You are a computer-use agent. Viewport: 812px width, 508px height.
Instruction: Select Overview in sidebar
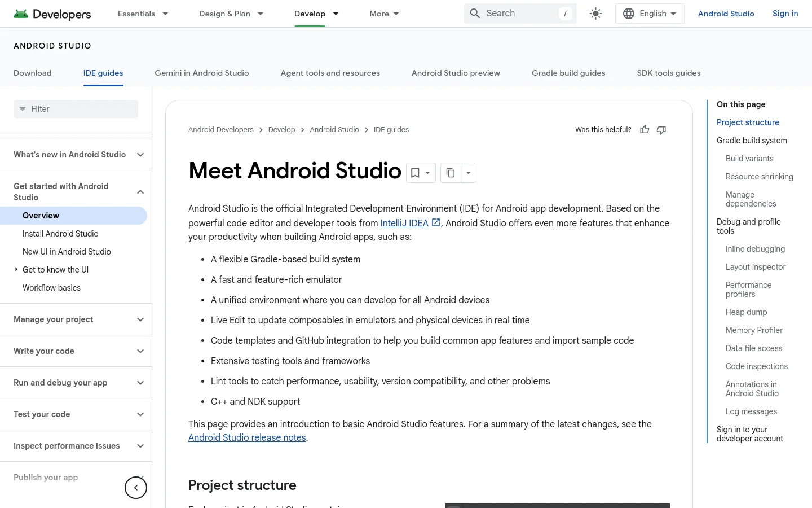pyautogui.click(x=73, y=216)
